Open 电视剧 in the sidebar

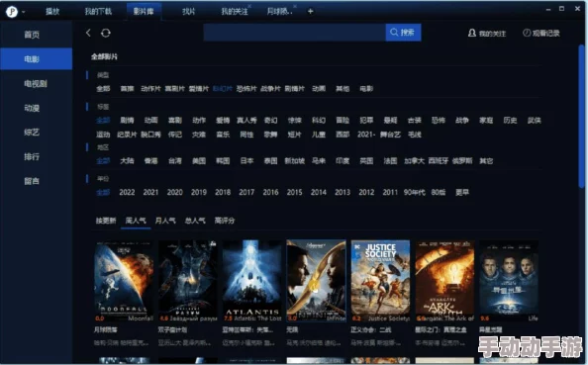pos(36,83)
